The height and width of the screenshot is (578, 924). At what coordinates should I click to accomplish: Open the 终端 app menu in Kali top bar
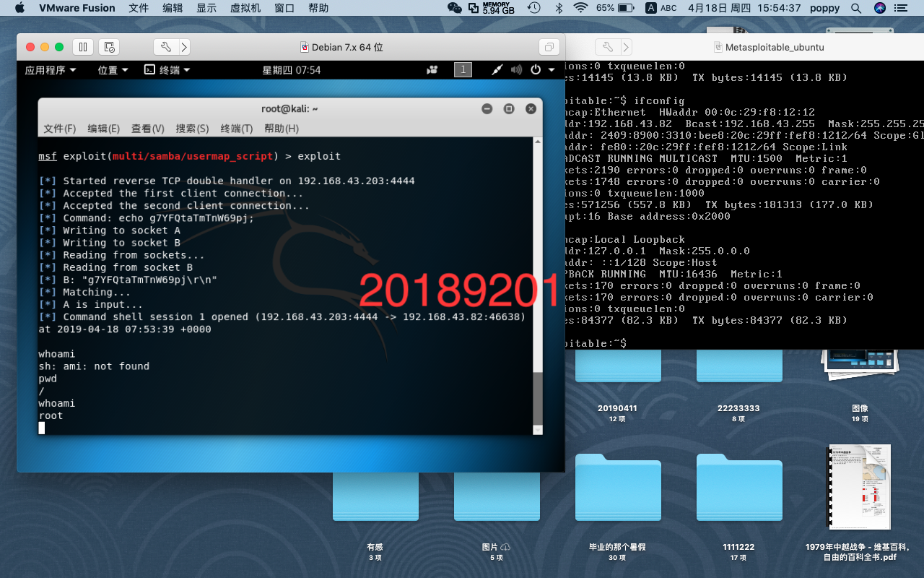click(x=167, y=70)
